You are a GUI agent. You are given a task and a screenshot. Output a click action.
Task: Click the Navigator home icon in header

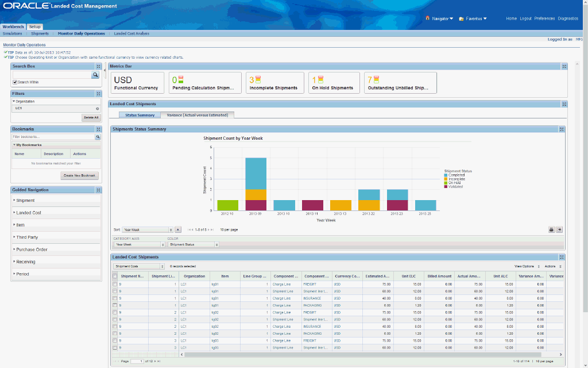[x=427, y=18]
